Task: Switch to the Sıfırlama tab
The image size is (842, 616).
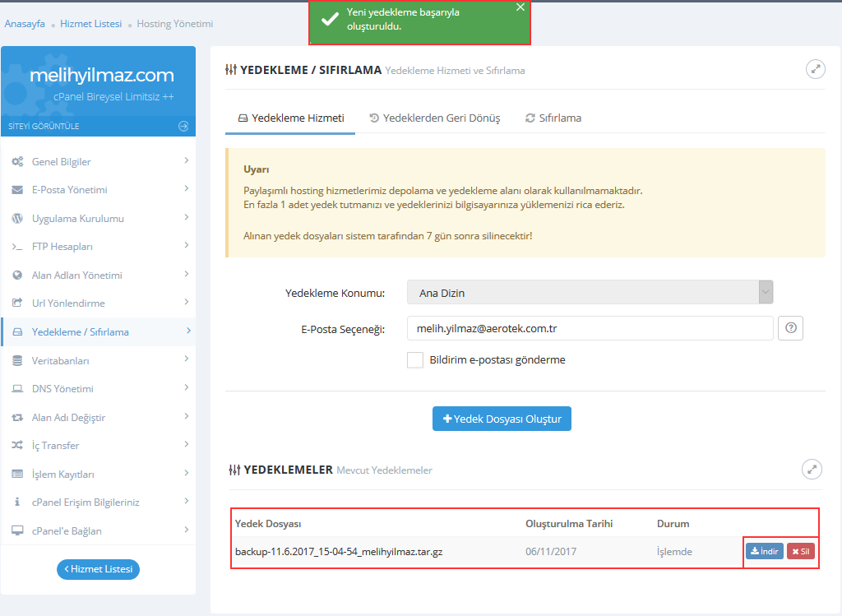Action: [x=553, y=118]
